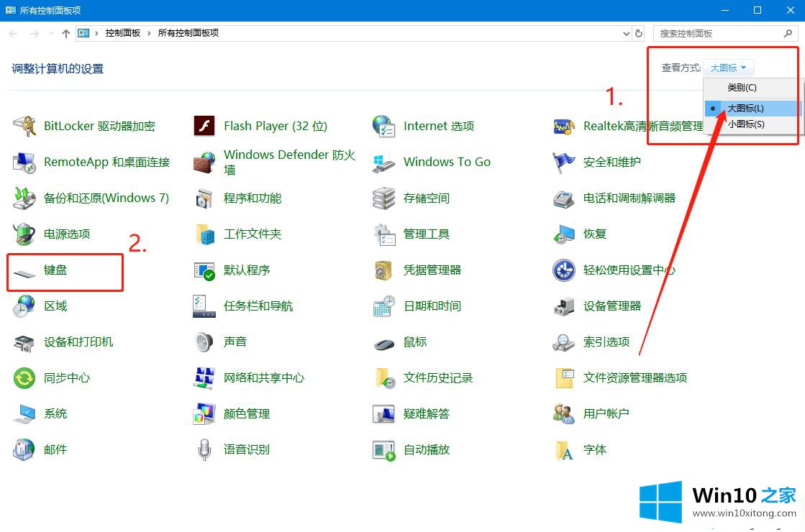Open 轻松使用设置中心 icon

click(564, 270)
